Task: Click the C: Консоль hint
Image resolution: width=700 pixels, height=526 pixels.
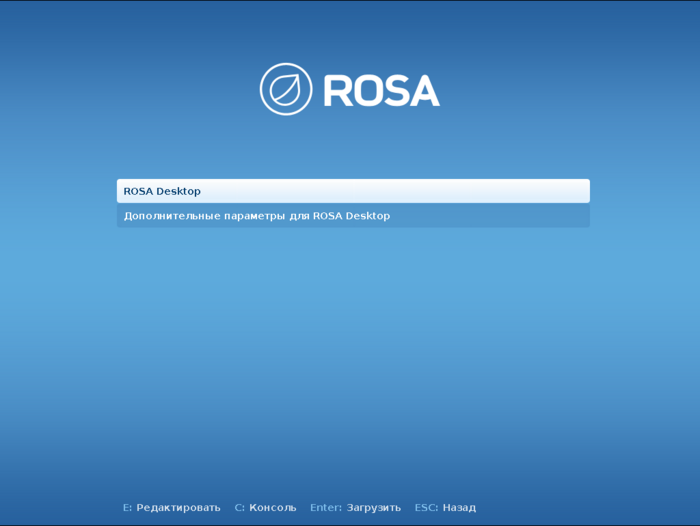Action: coord(265,508)
